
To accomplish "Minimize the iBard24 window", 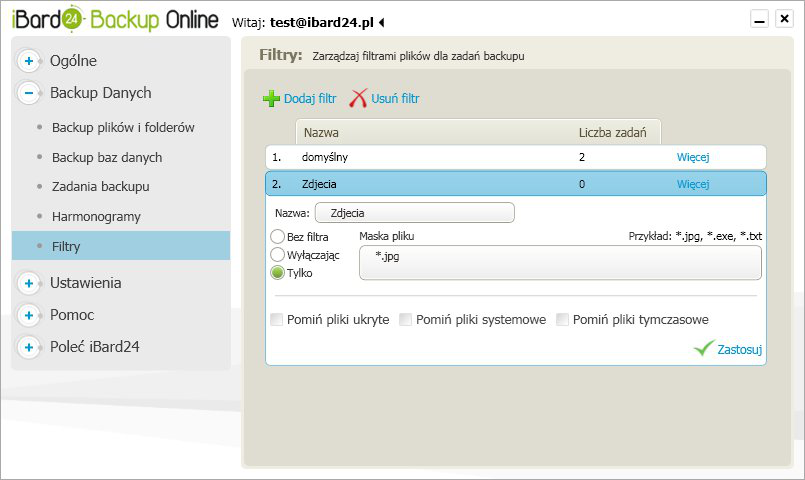I will click(759, 19).
